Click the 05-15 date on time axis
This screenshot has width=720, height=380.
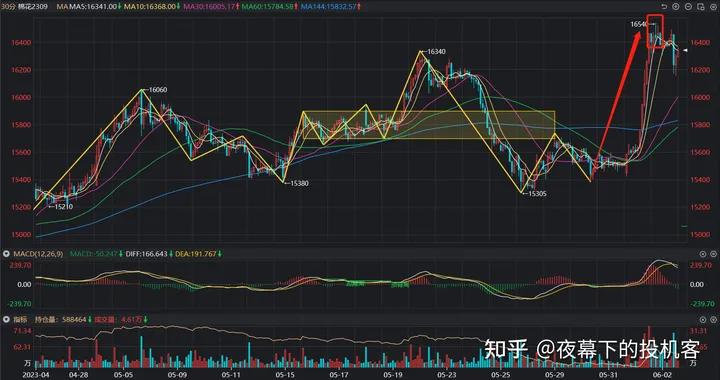285,375
